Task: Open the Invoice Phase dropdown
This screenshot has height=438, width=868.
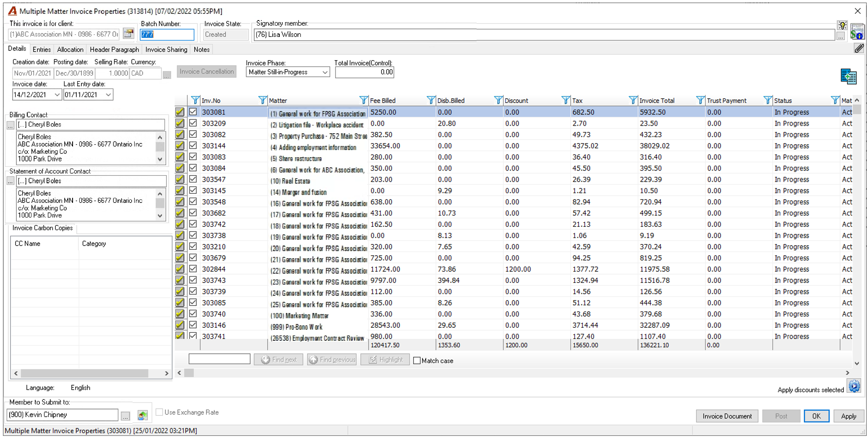Action: click(x=325, y=72)
